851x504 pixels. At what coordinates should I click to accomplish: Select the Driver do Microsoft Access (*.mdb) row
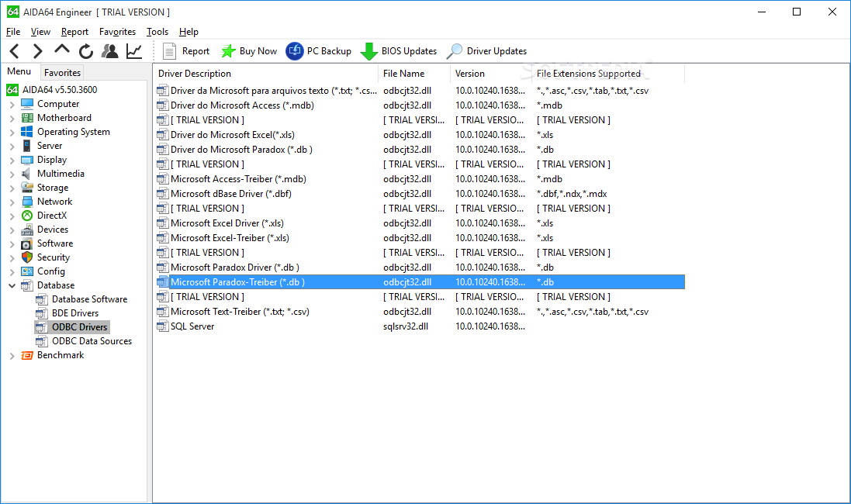pyautogui.click(x=420, y=105)
